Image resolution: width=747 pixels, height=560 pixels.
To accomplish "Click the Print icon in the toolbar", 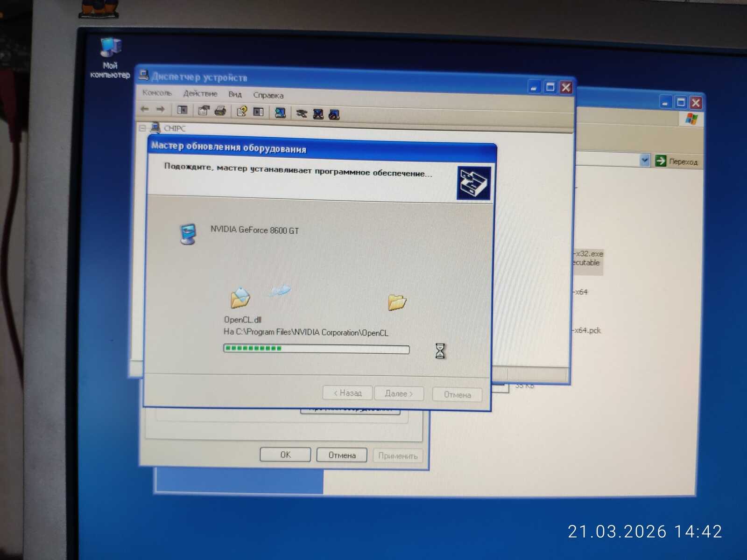I will [220, 111].
